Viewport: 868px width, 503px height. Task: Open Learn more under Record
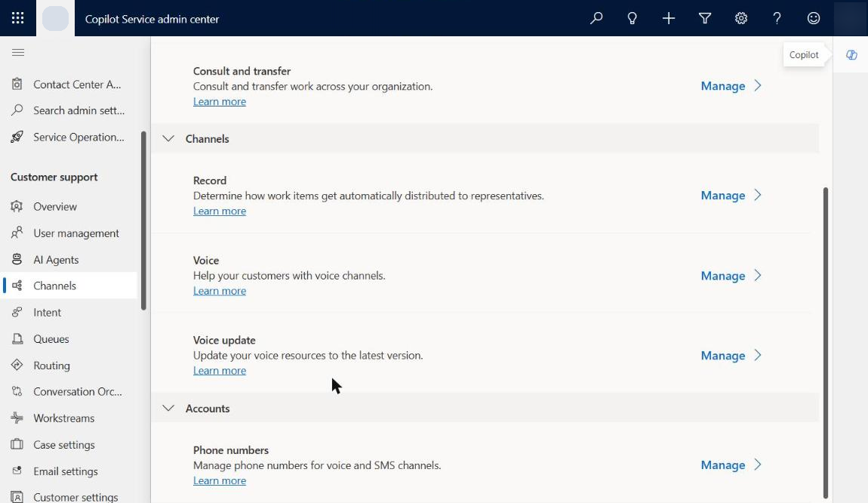[219, 211]
